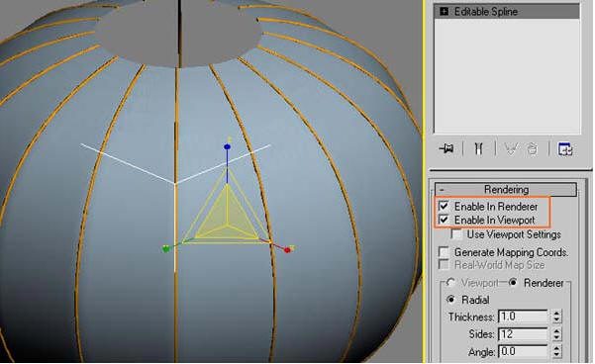This screenshot has width=595, height=364.
Task: Click the green Y-axis gizmo handle
Action: click(x=165, y=249)
